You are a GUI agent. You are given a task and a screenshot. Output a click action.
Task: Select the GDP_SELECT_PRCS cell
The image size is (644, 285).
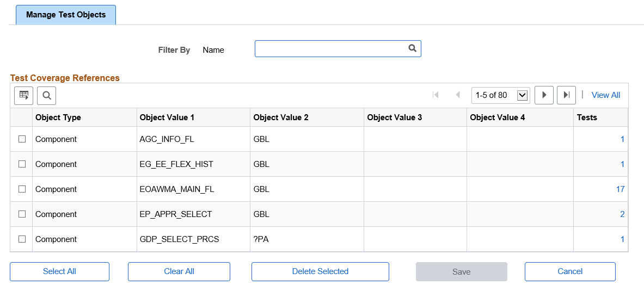tap(193, 239)
